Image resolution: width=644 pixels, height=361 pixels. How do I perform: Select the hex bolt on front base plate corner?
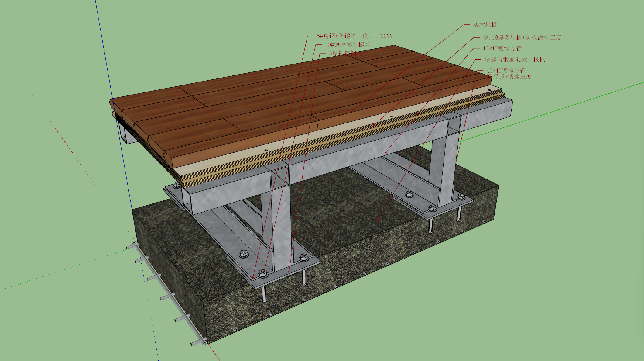coord(263,274)
